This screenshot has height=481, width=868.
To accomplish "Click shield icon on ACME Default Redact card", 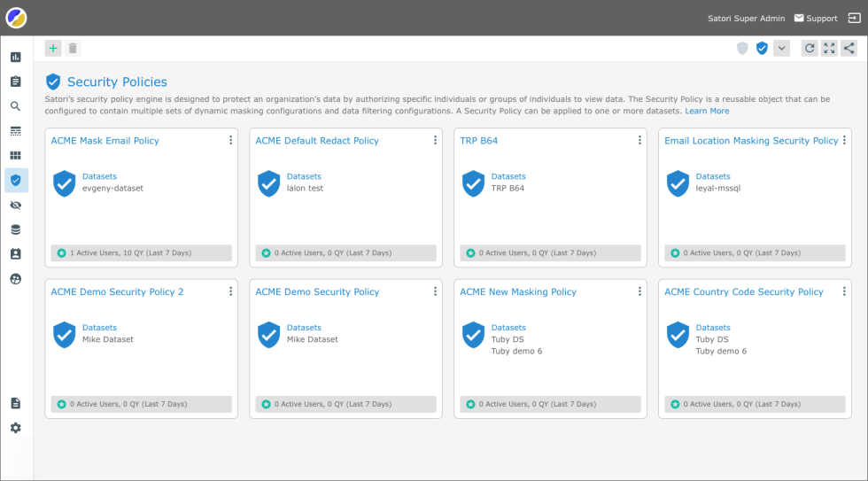I will (269, 183).
